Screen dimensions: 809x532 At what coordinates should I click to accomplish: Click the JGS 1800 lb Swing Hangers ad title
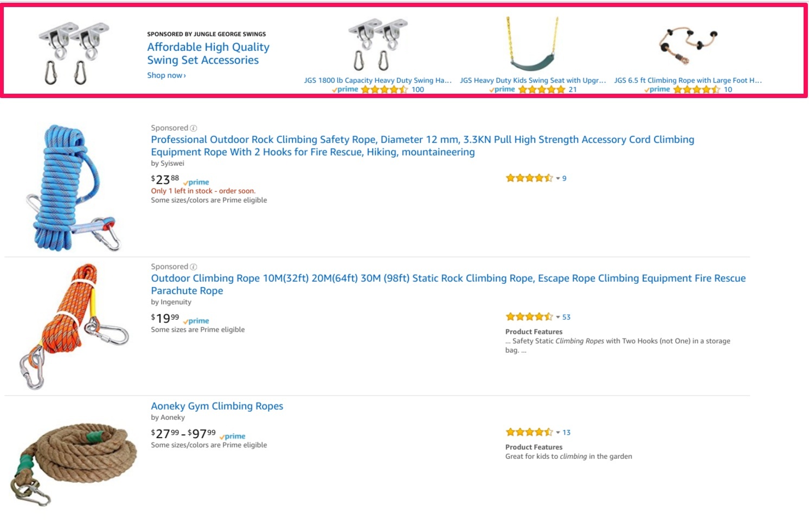pos(378,80)
